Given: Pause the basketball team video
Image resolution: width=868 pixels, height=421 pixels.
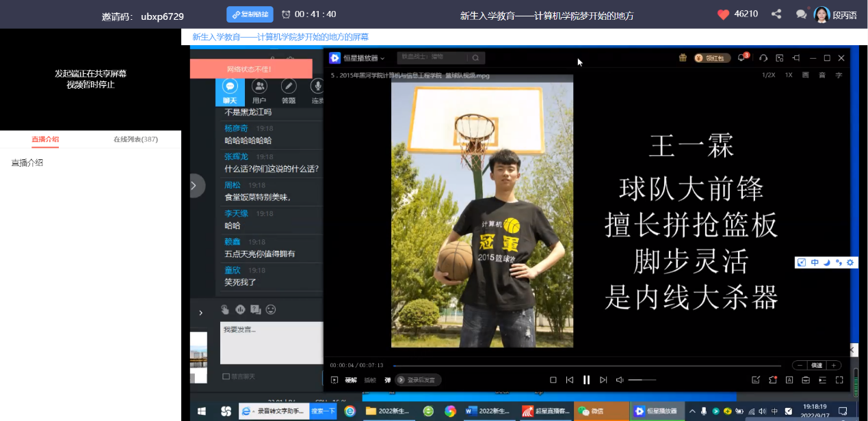Looking at the screenshot, I should [x=586, y=380].
